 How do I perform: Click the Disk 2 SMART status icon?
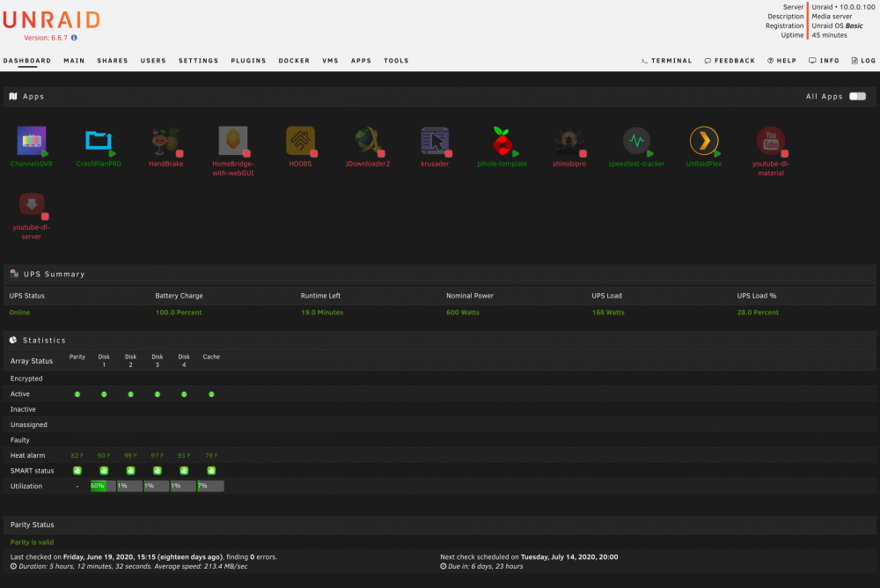(x=131, y=471)
